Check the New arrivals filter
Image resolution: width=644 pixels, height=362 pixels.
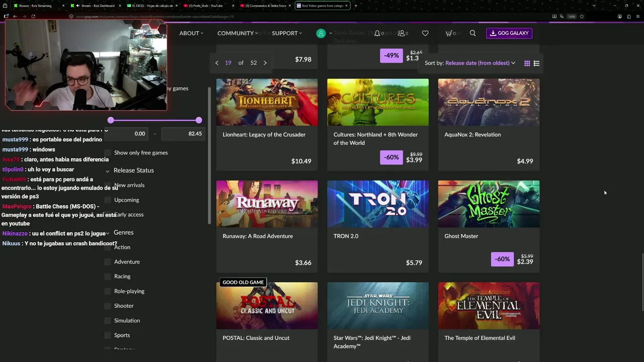tap(107, 185)
